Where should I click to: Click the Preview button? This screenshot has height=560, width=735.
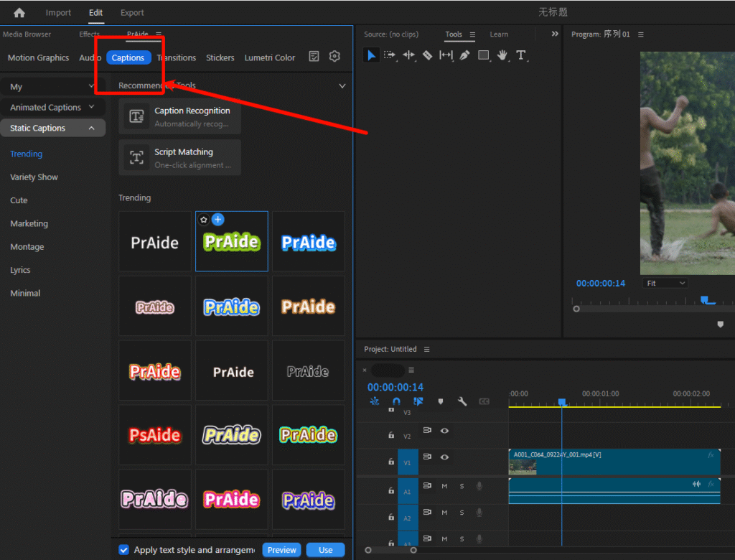(281, 550)
